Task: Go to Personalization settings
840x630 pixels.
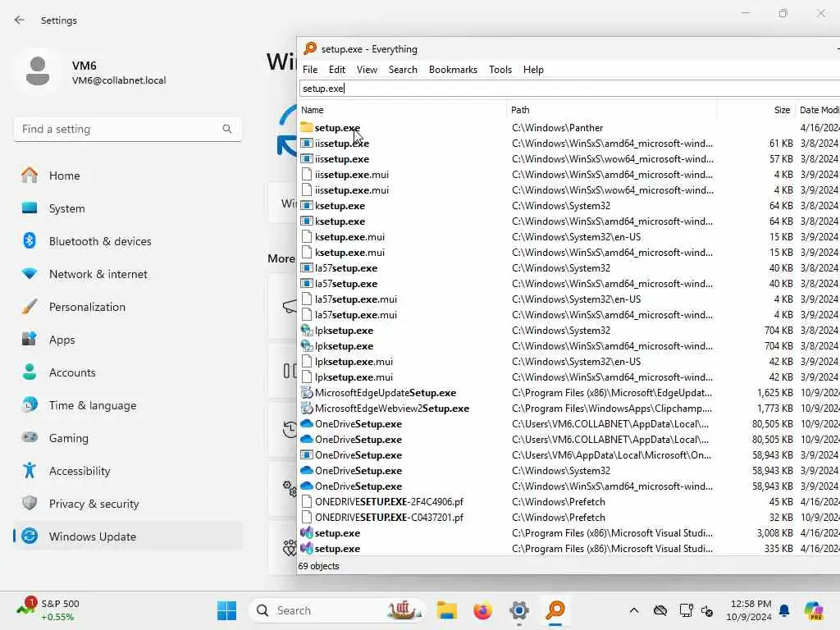Action: coord(127,307)
